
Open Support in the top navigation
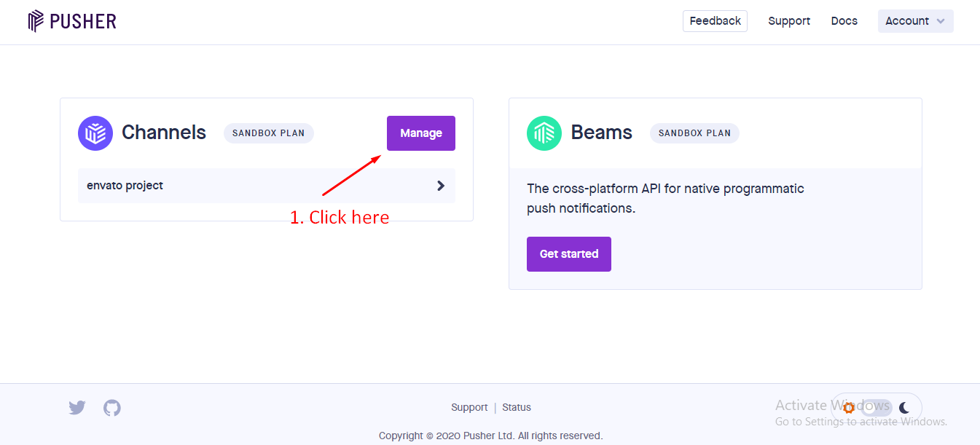pos(789,21)
